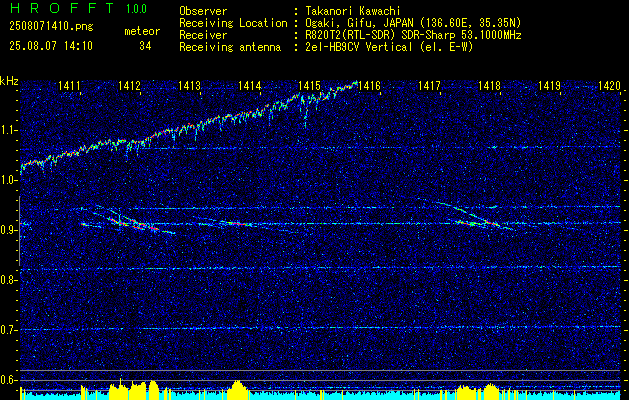Click the 0.7 kHz axis label
Screen dimensions: 629x400
(x=9, y=330)
